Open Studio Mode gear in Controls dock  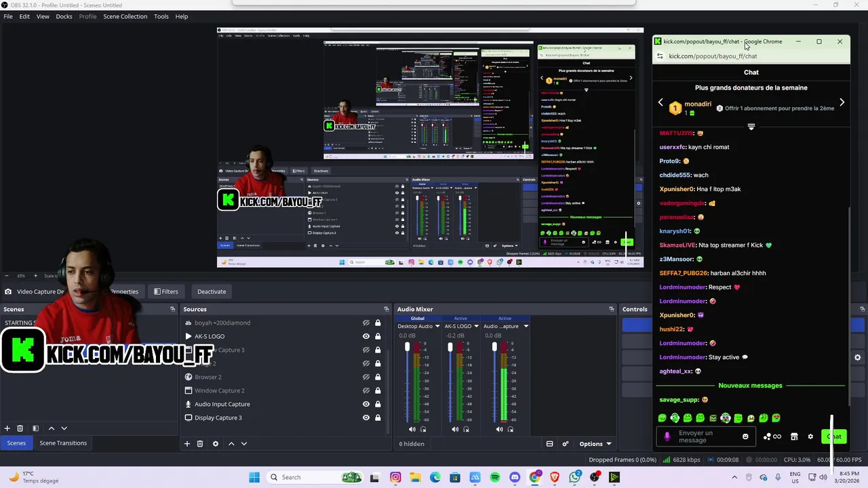tap(857, 357)
